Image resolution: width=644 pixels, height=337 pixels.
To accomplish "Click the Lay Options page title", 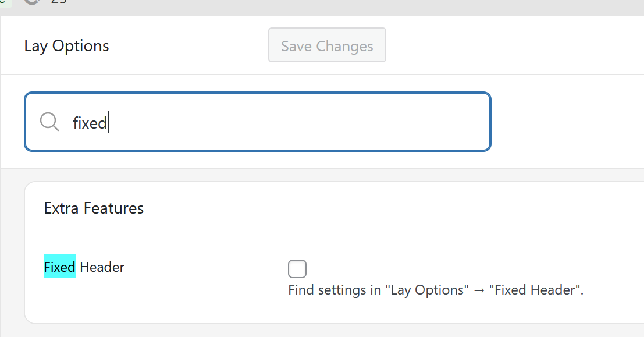I will coord(66,46).
